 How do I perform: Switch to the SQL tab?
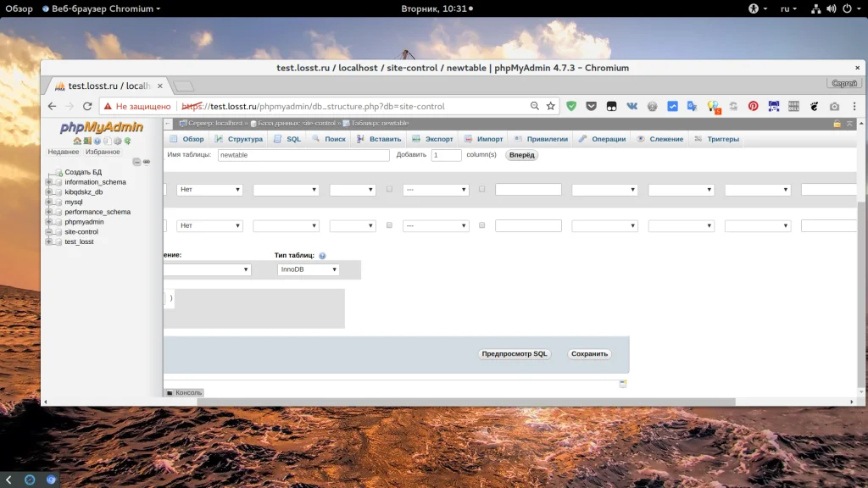pyautogui.click(x=288, y=139)
